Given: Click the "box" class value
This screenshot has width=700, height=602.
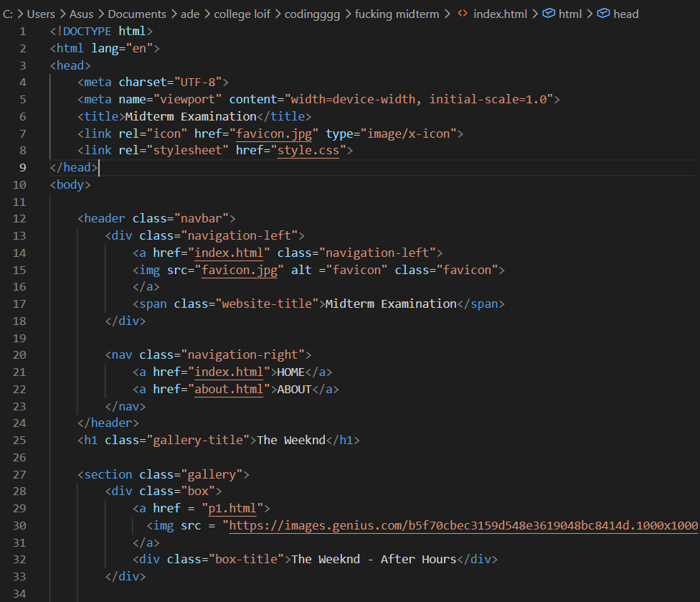Looking at the screenshot, I should (198, 492).
